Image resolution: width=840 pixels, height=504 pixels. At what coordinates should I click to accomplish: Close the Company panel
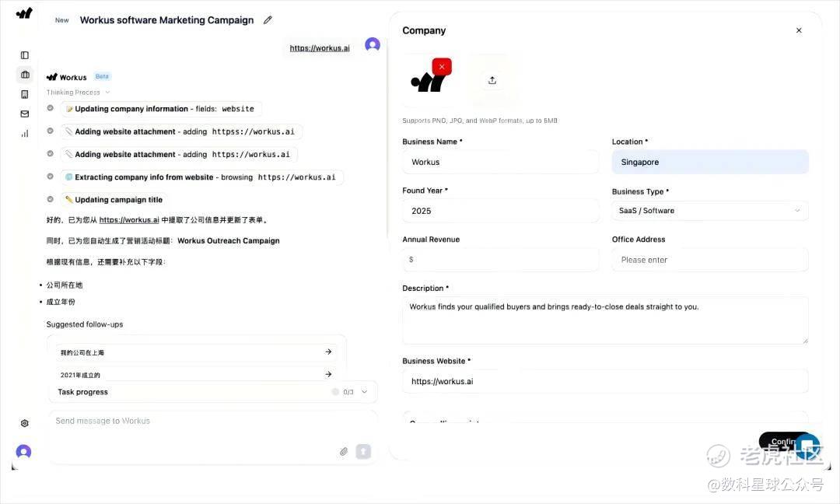pos(799,30)
